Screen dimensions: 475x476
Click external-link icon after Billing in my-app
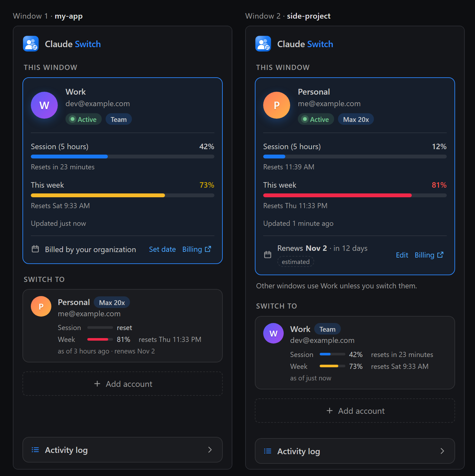point(208,249)
